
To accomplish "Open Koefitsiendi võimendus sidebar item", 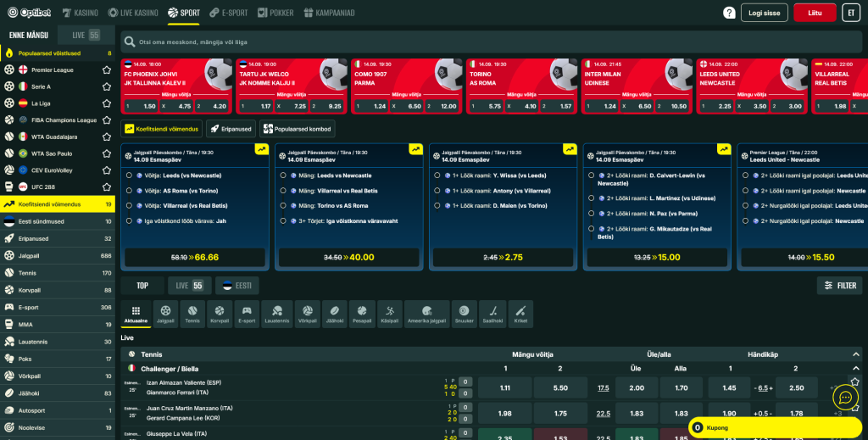I will 58,203.
